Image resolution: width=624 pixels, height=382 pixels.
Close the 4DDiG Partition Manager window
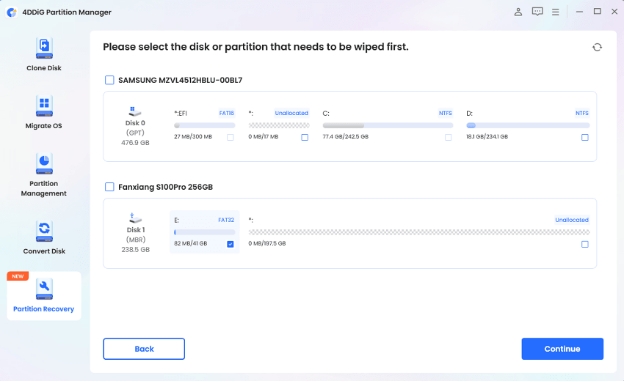click(x=614, y=12)
